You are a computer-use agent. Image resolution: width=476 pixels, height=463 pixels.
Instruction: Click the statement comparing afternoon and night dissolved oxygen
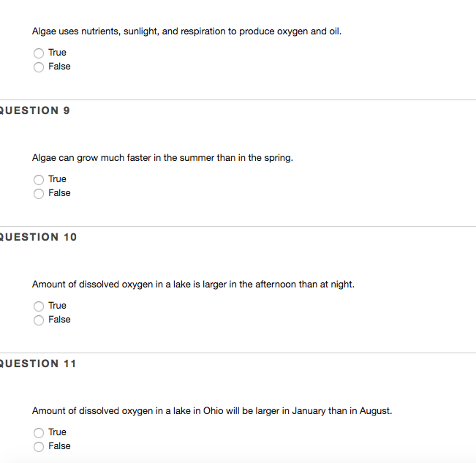(193, 284)
